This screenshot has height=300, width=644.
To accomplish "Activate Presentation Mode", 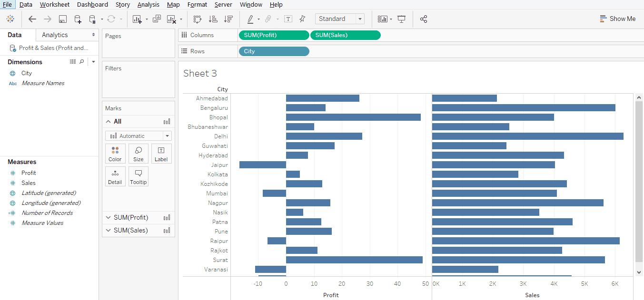I will [401, 19].
